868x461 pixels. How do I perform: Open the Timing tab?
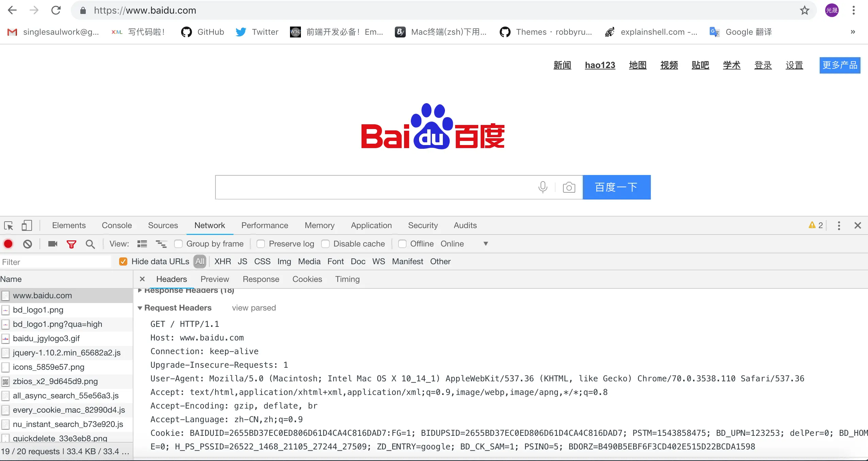pos(347,279)
